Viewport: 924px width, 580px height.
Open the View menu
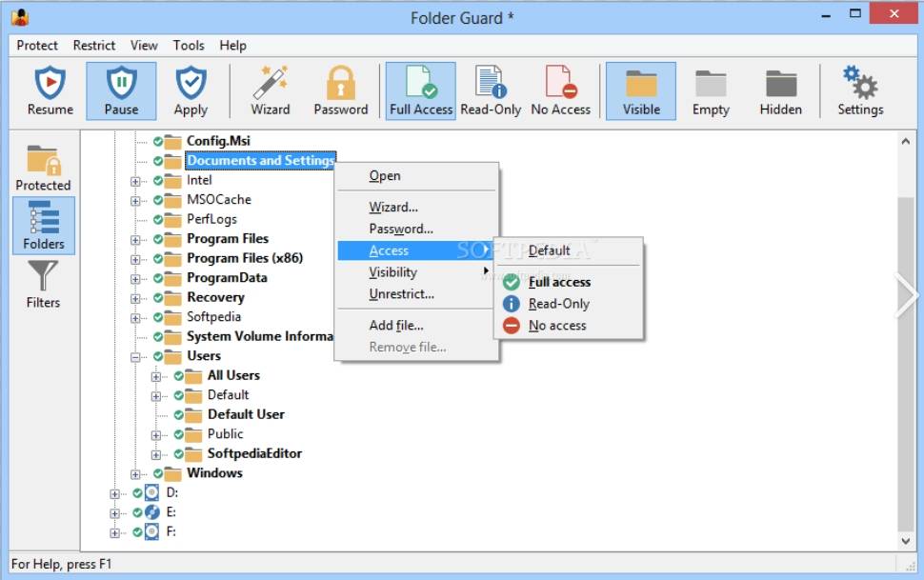[144, 46]
